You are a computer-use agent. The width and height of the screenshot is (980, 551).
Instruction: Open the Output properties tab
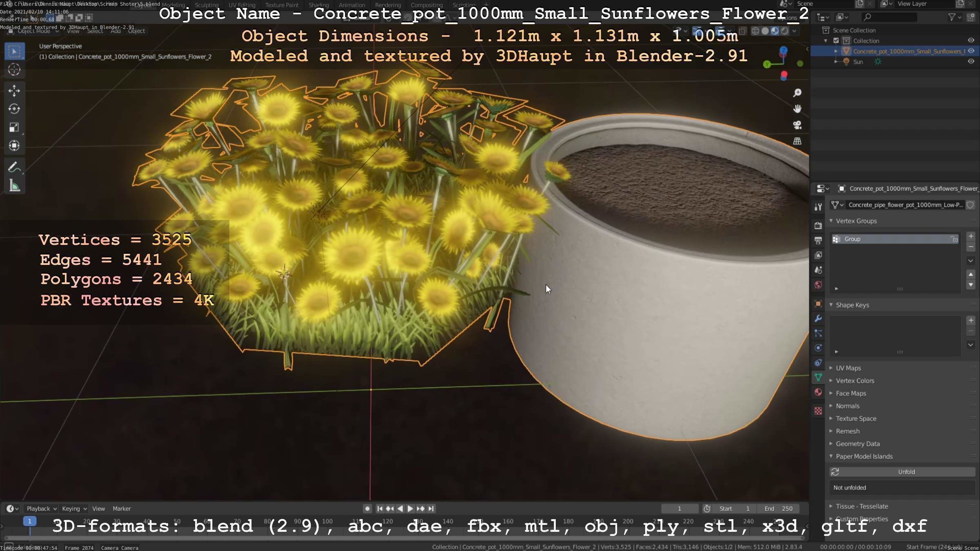[x=818, y=240]
